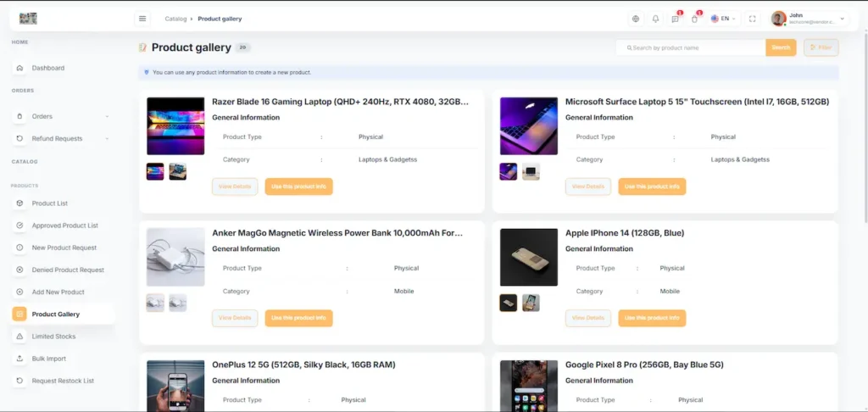Click the Razer Blade 16 main image
The height and width of the screenshot is (412, 868).
175,126
